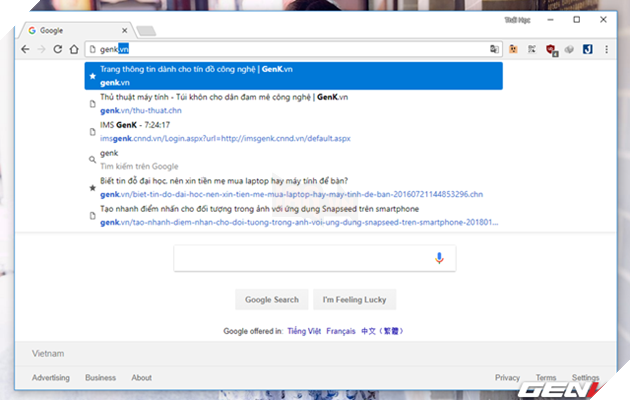This screenshot has width=630, height=400.
Task: Switch Google to Tiếng Việt
Action: (x=304, y=331)
